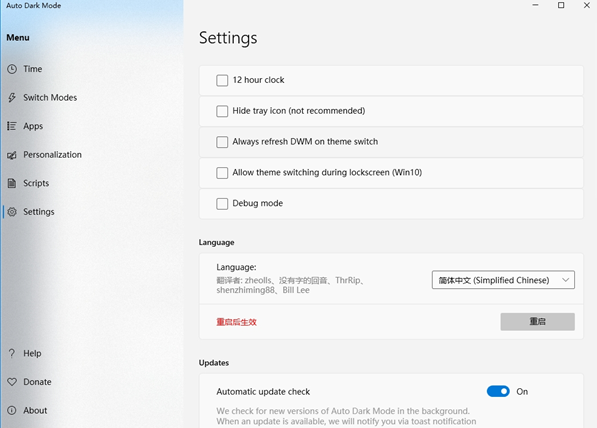This screenshot has height=428, width=597.
Task: Check Allow theme switching during lockscreen
Action: point(222,173)
